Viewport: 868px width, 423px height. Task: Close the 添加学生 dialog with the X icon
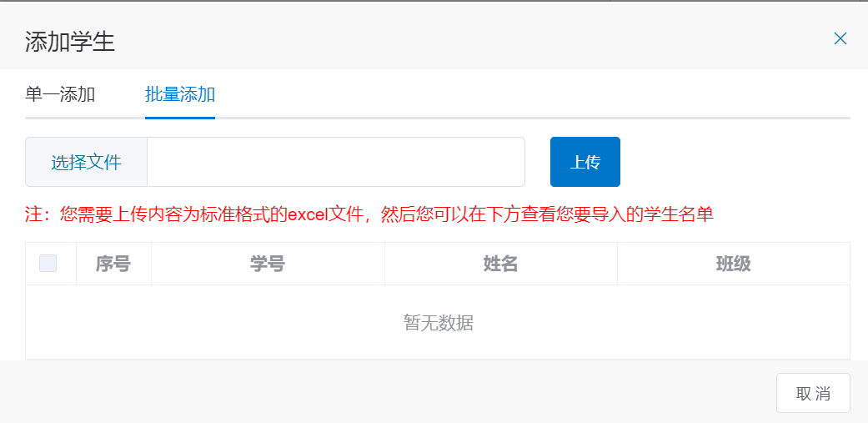840,38
